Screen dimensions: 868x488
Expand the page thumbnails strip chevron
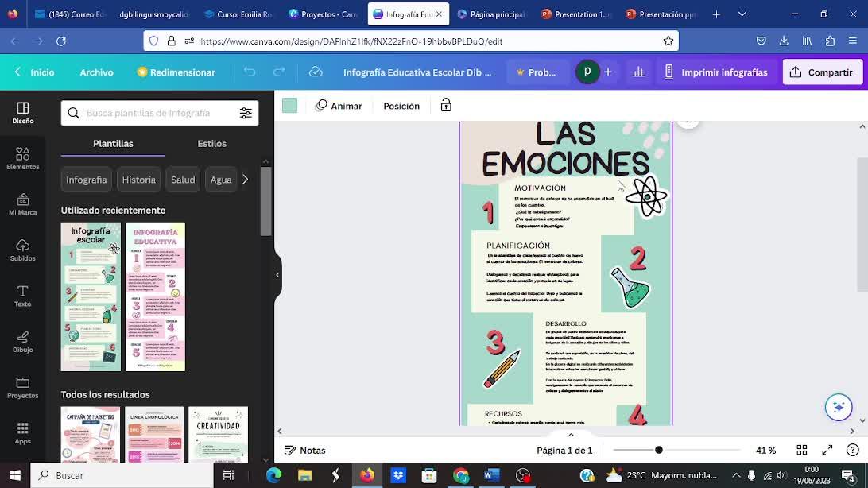(571, 435)
